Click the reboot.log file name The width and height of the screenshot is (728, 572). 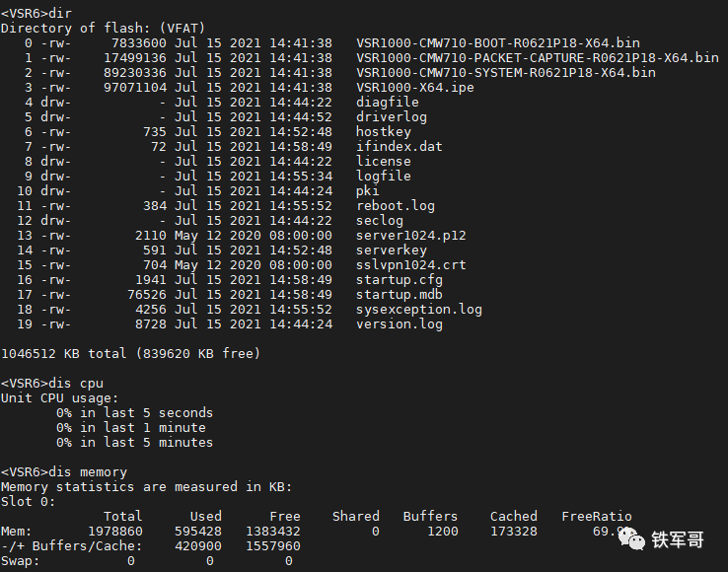(396, 206)
